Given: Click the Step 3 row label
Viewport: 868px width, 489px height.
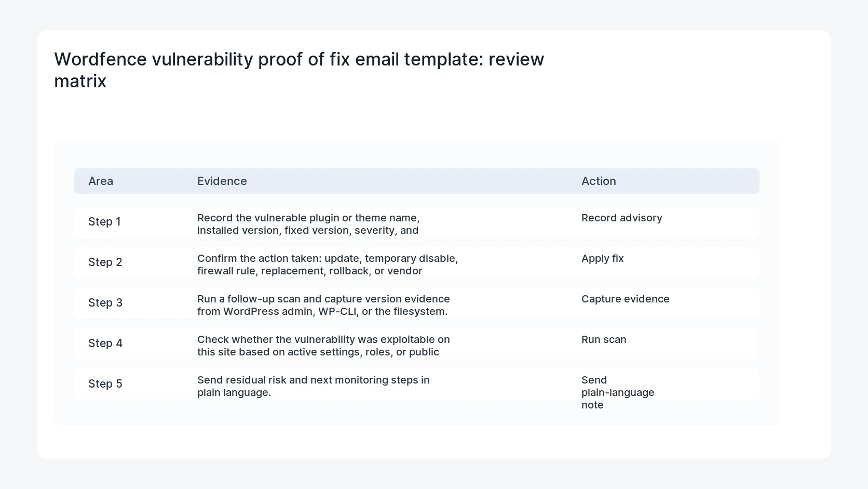Looking at the screenshot, I should click(105, 302).
